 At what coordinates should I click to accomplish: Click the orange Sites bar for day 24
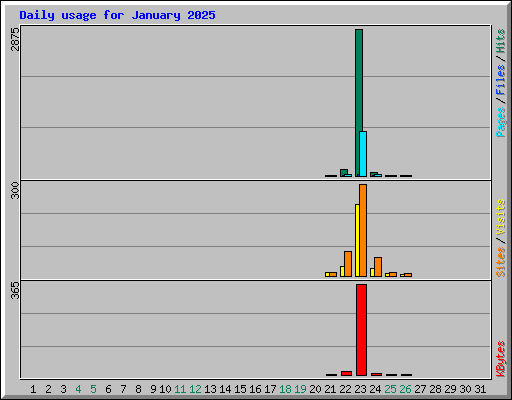[378, 267]
